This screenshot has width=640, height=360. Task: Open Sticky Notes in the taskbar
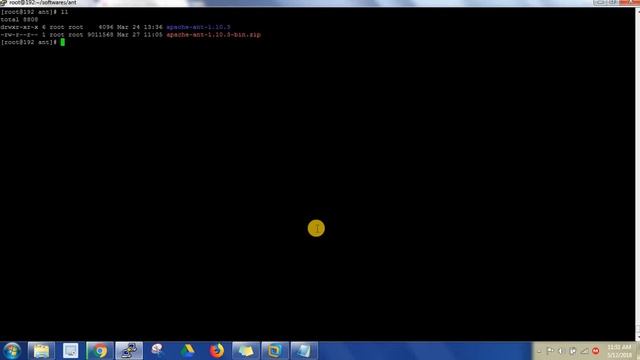tap(246, 351)
